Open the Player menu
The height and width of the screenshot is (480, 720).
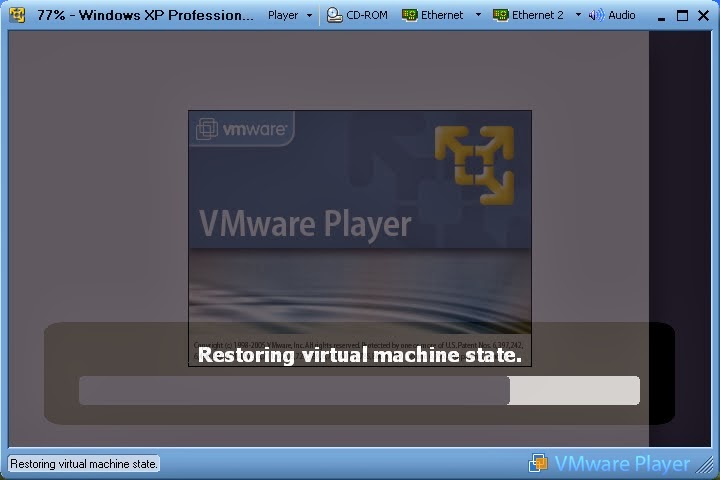tap(283, 15)
